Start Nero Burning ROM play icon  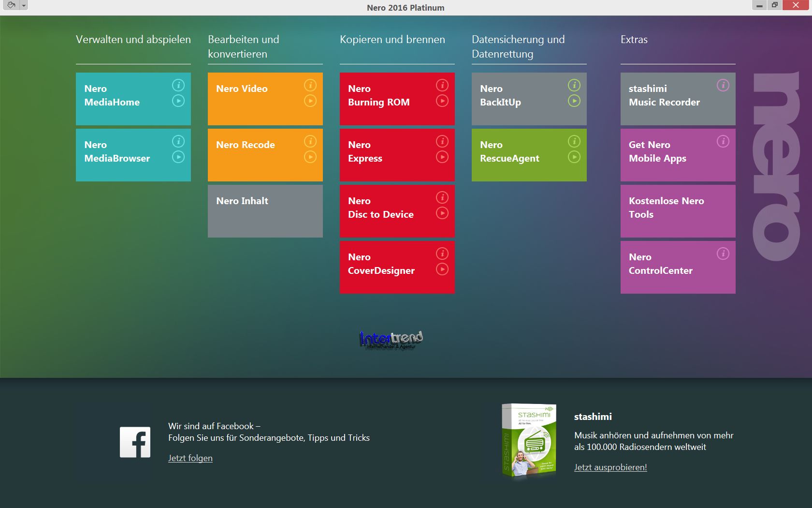pyautogui.click(x=442, y=101)
